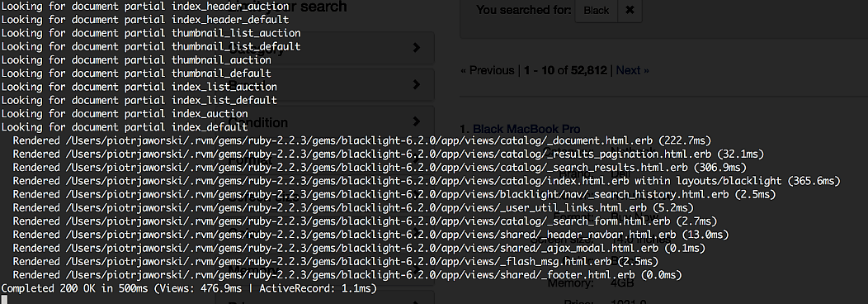Click the Rendered _document.html.erb (222.7ms) line
Image resolution: width=868 pixels, height=304 pixels.
coord(362,140)
